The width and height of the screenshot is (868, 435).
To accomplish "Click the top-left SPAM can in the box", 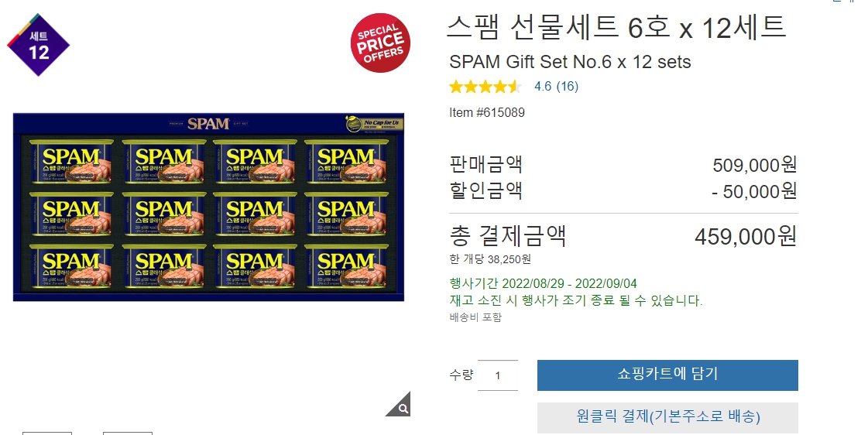I will point(71,162).
